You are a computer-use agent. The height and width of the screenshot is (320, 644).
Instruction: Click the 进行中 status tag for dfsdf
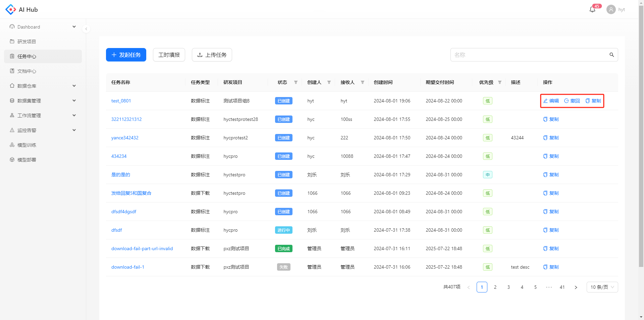pos(284,230)
